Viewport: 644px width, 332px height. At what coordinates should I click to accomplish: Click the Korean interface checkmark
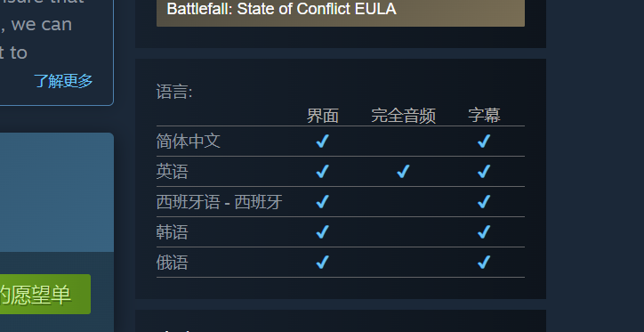click(x=322, y=231)
